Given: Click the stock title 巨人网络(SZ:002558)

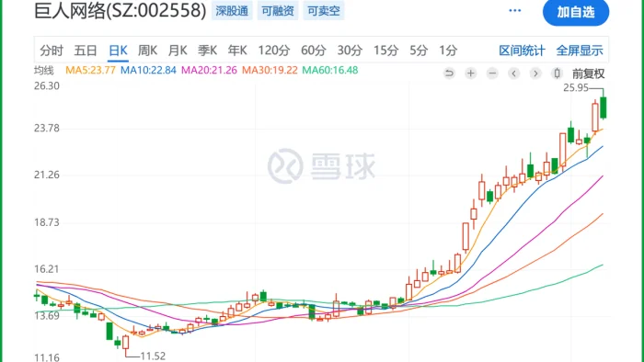Looking at the screenshot, I should pos(120,11).
